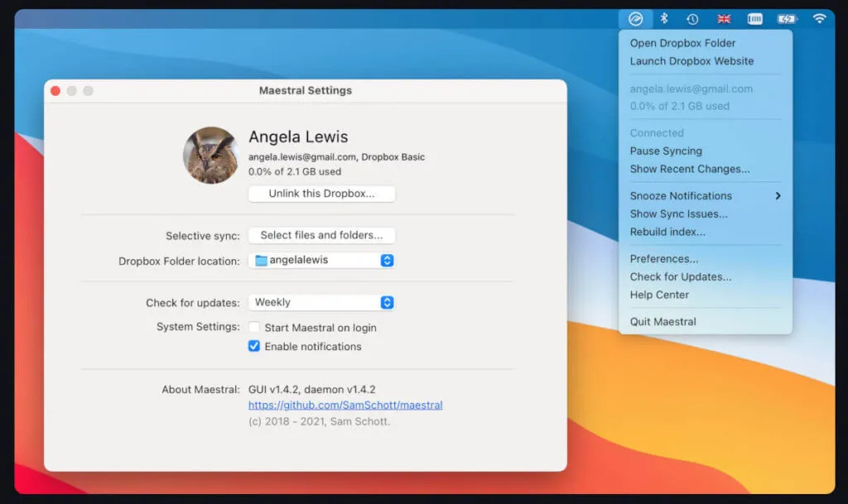The width and height of the screenshot is (848, 504).
Task: Click the Maestral status bar icon
Action: pyautogui.click(x=635, y=17)
